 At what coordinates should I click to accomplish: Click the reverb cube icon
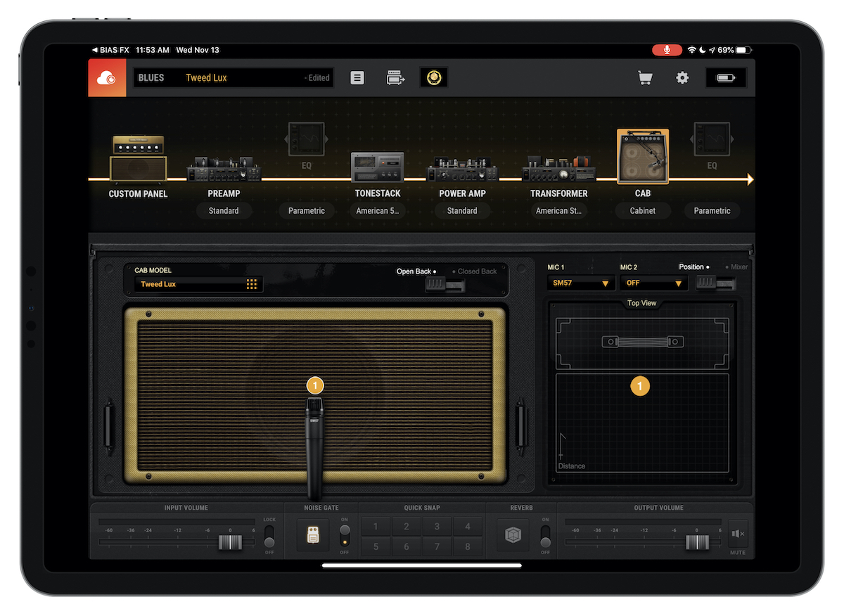(513, 536)
